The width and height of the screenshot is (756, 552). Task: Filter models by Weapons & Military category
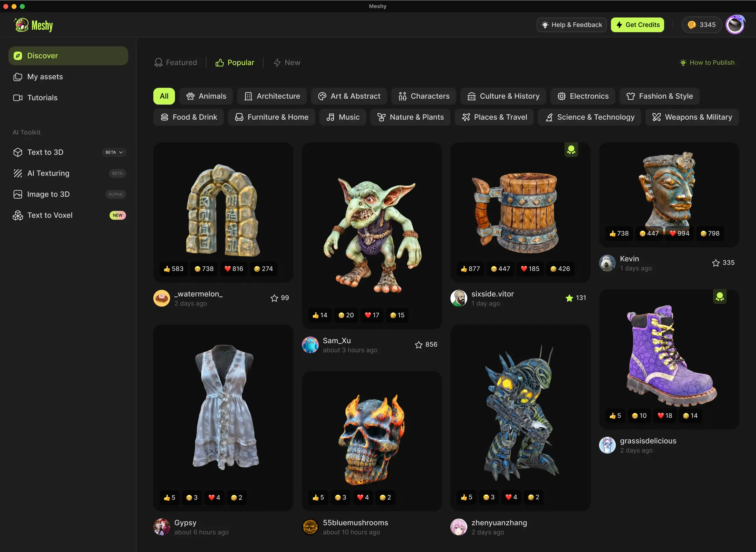692,117
